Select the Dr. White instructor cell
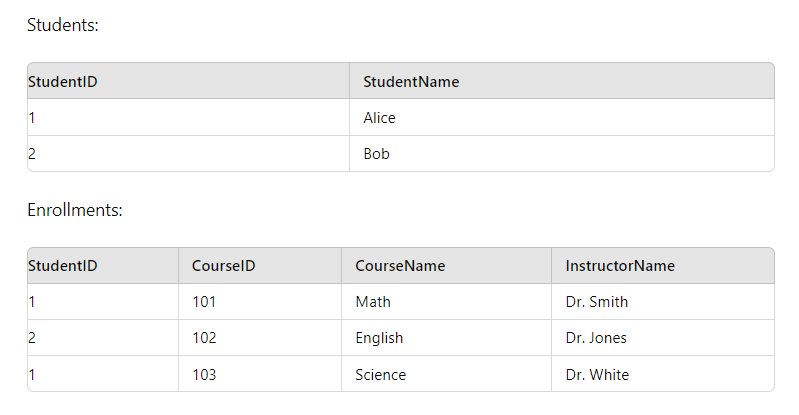 [597, 375]
